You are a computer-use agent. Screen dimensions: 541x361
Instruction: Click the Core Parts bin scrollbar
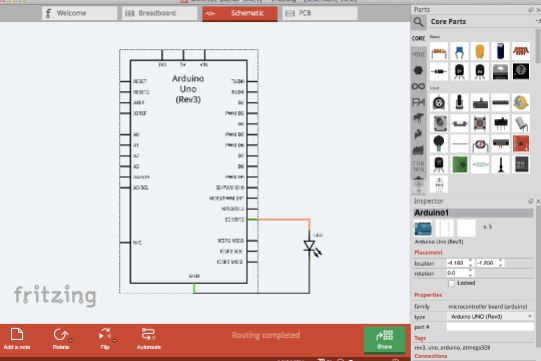pos(538,45)
